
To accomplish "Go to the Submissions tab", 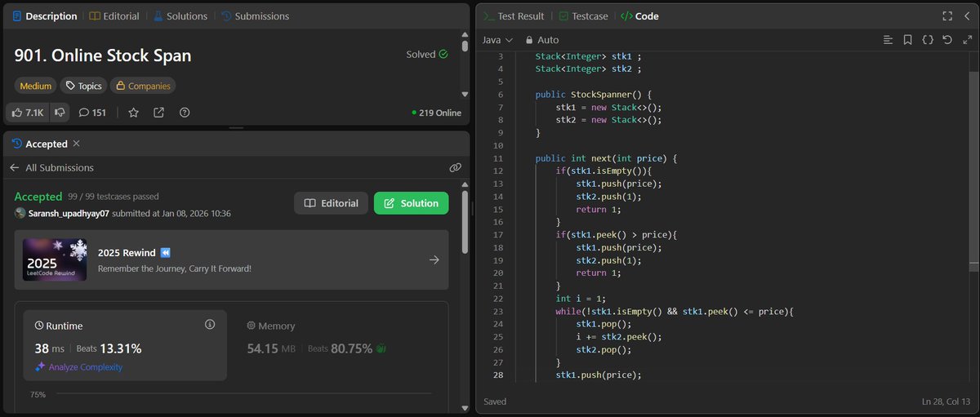I will pos(255,16).
